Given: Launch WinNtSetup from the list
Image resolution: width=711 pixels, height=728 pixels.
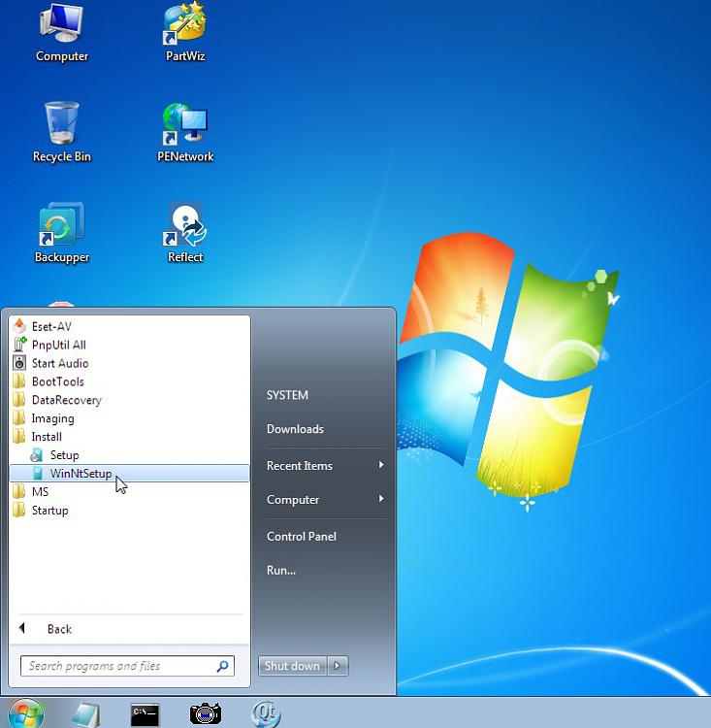Looking at the screenshot, I should click(129, 473).
